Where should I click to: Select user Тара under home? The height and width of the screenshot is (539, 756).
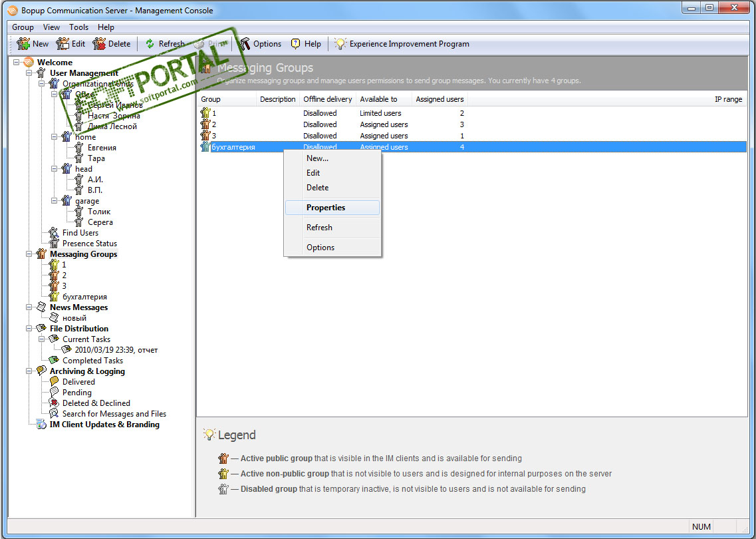point(96,158)
